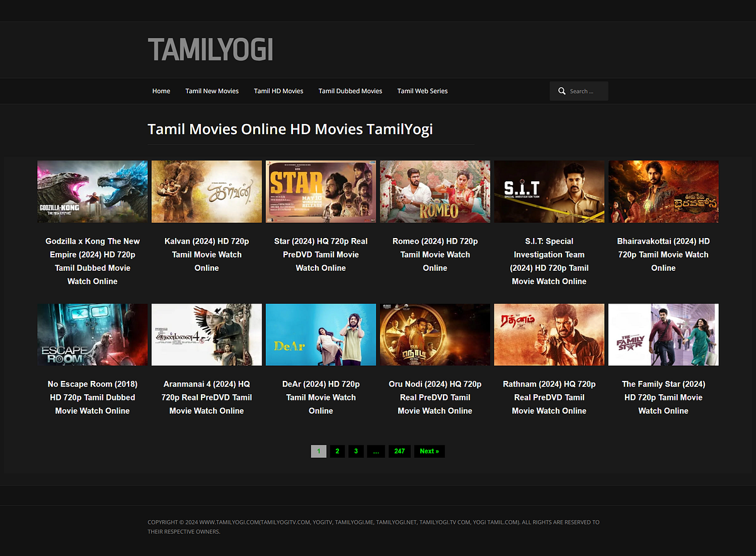Click the DeAr movie poster thumbnail
Screen dimensions: 756x556
(x=321, y=334)
